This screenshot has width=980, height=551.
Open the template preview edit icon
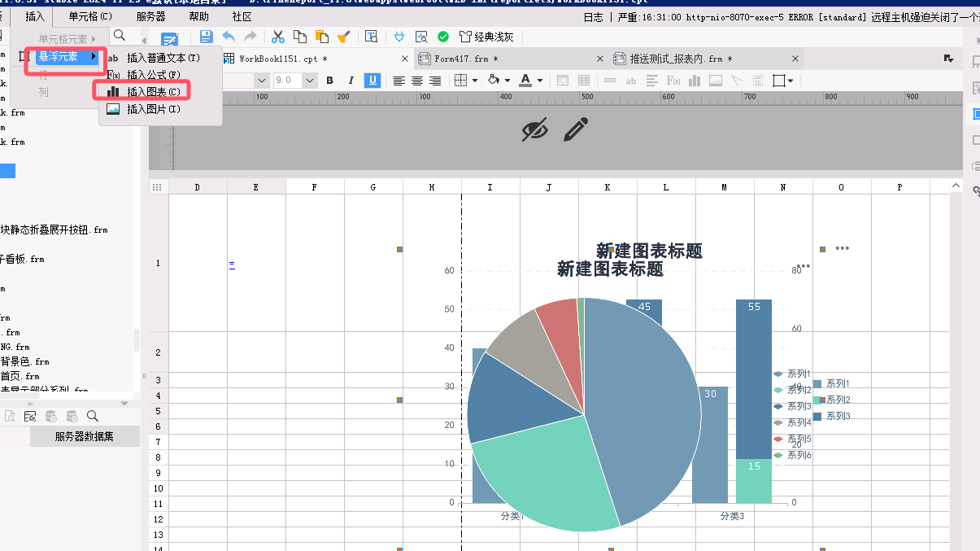tap(371, 37)
